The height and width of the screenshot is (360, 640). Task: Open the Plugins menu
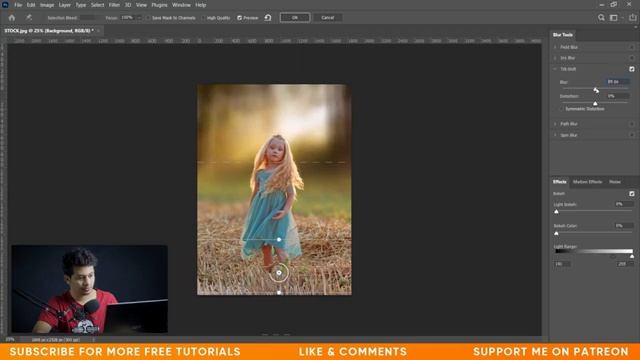coord(159,5)
